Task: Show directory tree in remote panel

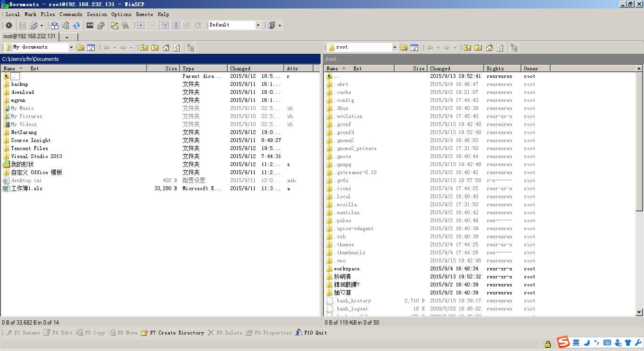Action: coord(514,48)
